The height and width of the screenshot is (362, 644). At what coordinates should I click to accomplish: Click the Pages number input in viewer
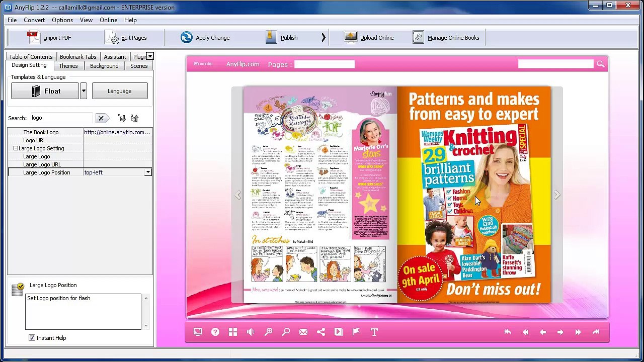point(325,64)
